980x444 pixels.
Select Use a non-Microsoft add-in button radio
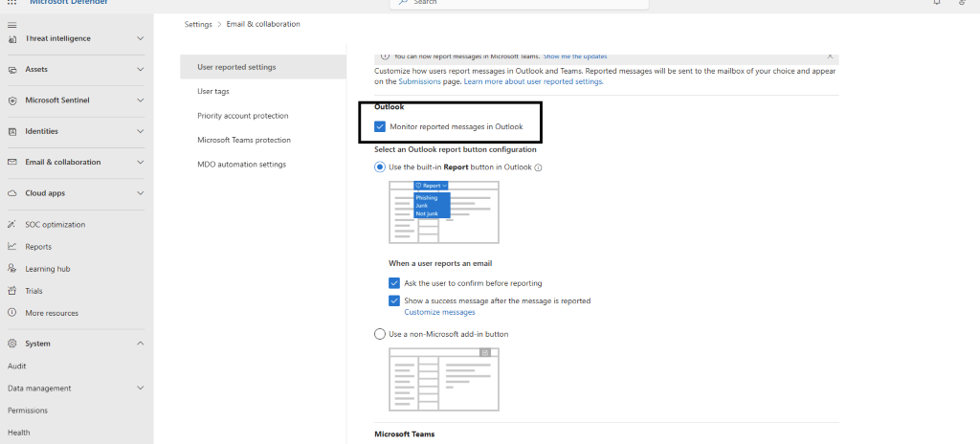coord(379,334)
